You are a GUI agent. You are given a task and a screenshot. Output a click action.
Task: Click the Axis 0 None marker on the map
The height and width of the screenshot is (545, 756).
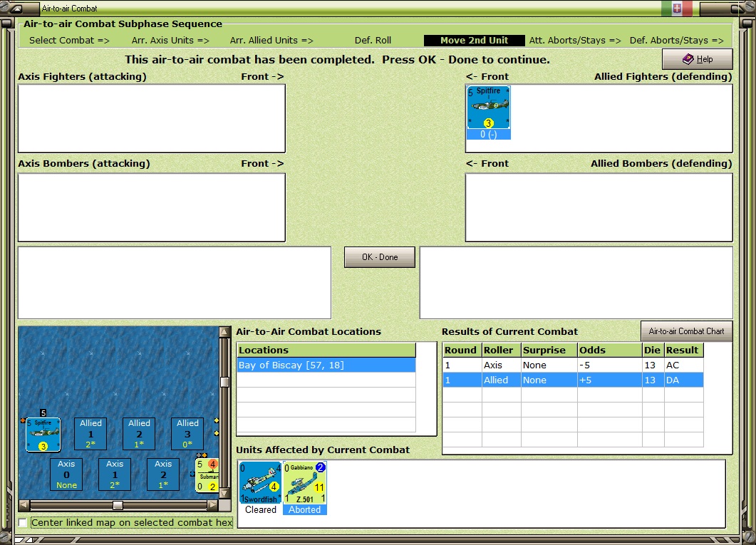click(x=66, y=474)
